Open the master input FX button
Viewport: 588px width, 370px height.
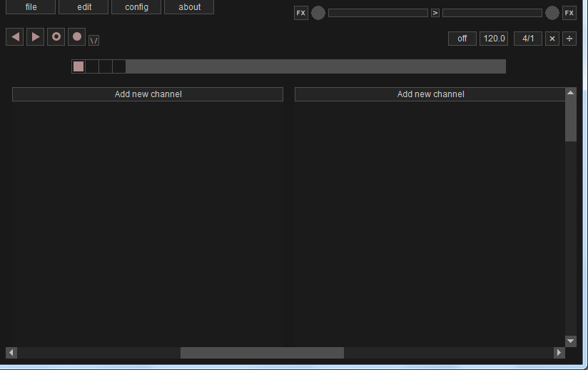[301, 13]
